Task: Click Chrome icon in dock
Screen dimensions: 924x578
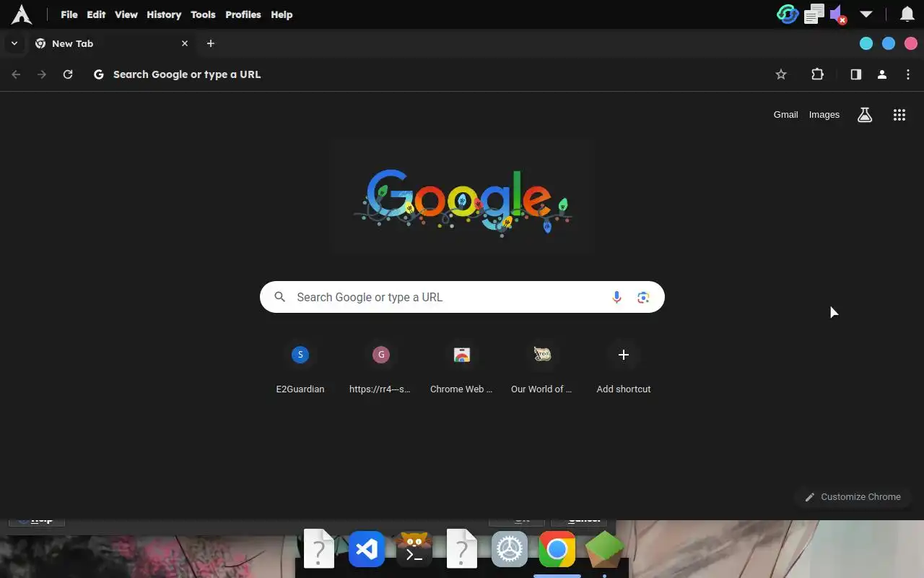Action: click(557, 550)
